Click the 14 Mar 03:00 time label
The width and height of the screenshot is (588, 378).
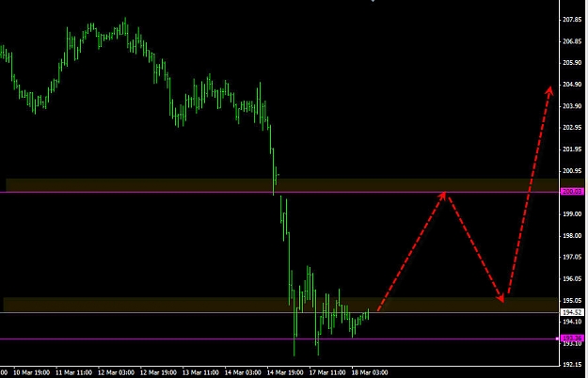[x=243, y=372]
